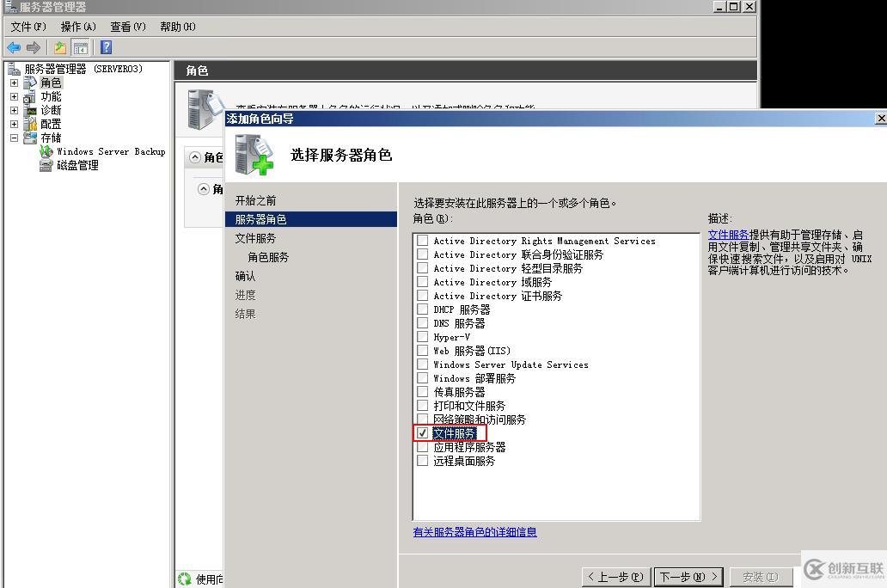Click the Windows Server Backup icon
Image resolution: width=887 pixels, height=588 pixels.
pyautogui.click(x=46, y=151)
